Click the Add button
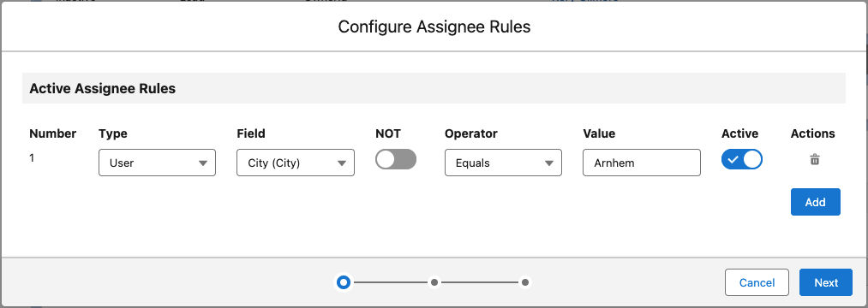 (x=816, y=202)
